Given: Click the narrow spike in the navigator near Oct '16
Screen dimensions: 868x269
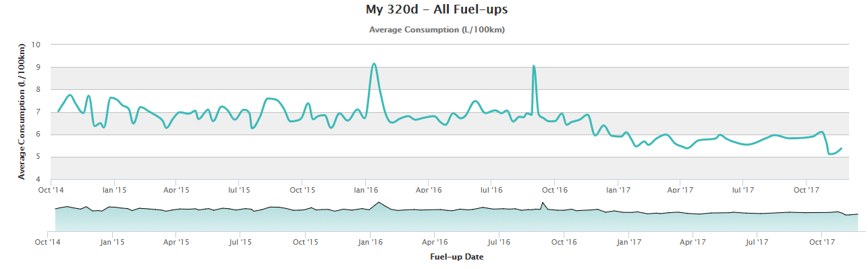Looking at the screenshot, I should [x=542, y=202].
